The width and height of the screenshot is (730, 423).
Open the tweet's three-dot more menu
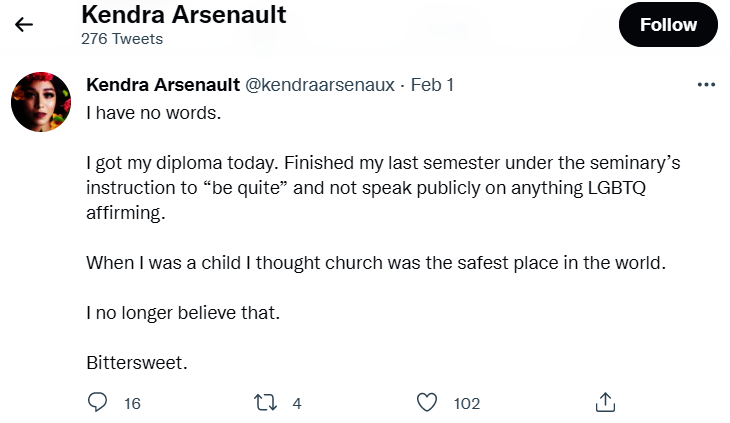click(x=706, y=85)
